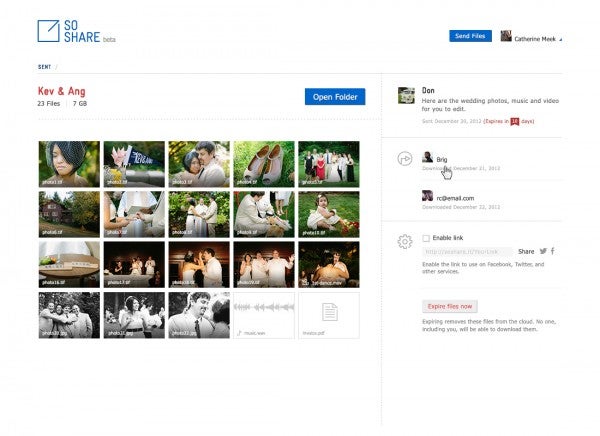This screenshot has width=600, height=436.
Task: Open the photo1.tif thumbnail
Action: 69,163
